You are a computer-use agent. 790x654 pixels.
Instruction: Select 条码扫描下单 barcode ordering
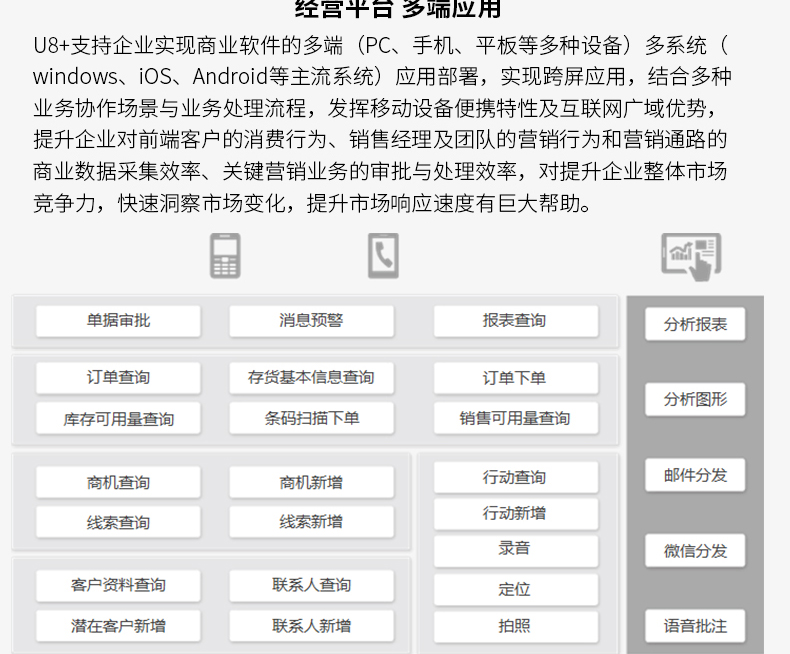point(311,418)
